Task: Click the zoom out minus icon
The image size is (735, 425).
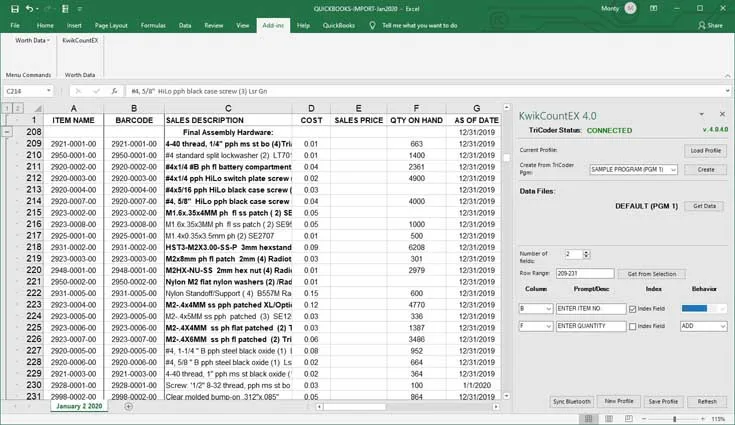Action: tap(644, 418)
